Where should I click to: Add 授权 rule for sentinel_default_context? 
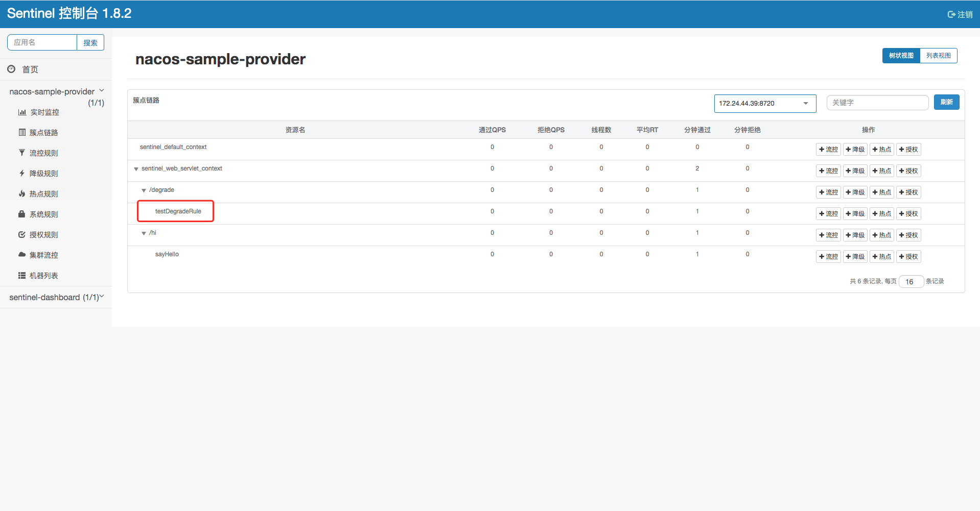click(x=908, y=150)
